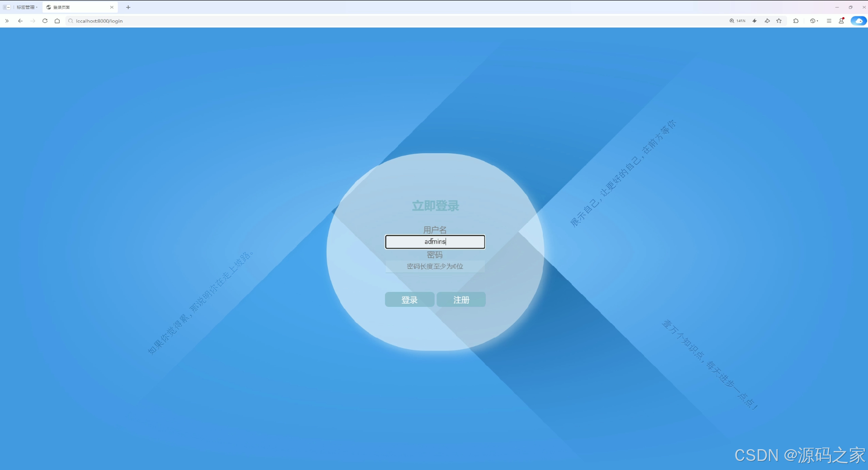This screenshot has height=470, width=868.
Task: Minimize the browser window
Action: tap(837, 7)
